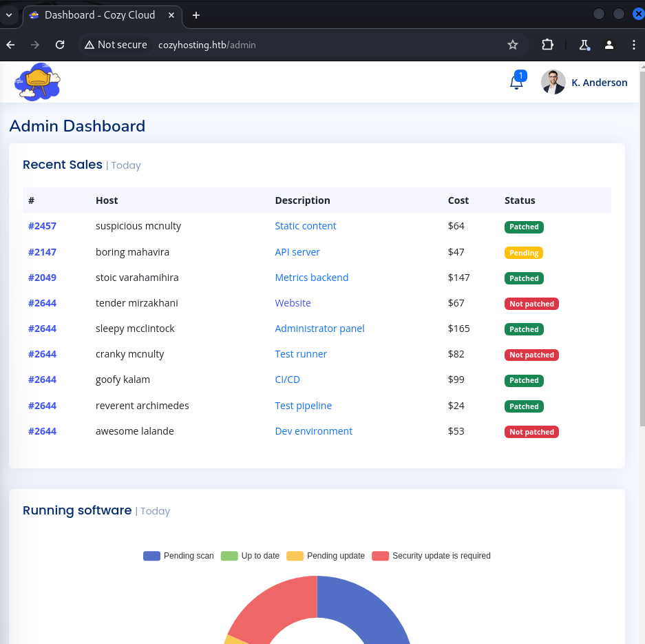Click host name goofy kalam
This screenshot has width=645, height=644.
(x=123, y=380)
